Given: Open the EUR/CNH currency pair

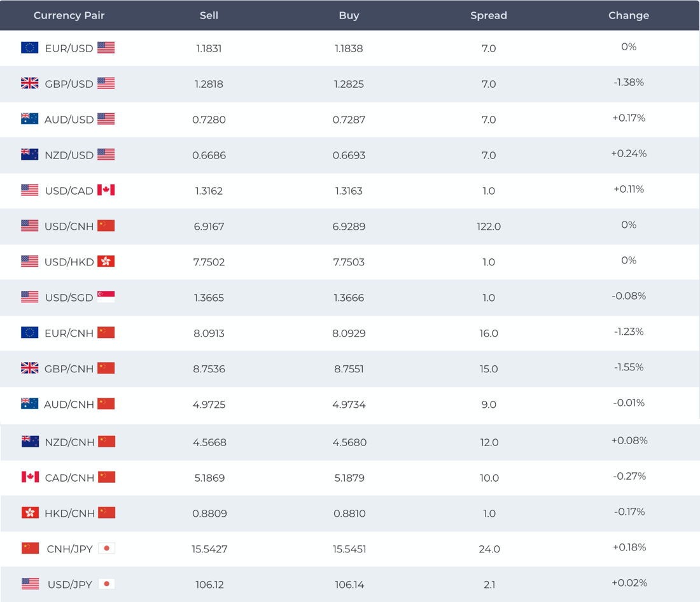Looking at the screenshot, I should 69,333.
